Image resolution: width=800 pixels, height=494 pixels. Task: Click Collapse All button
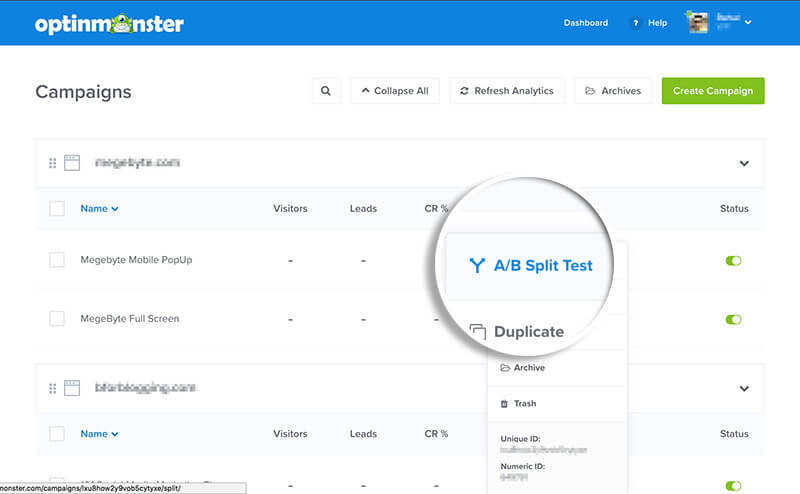pyautogui.click(x=395, y=91)
